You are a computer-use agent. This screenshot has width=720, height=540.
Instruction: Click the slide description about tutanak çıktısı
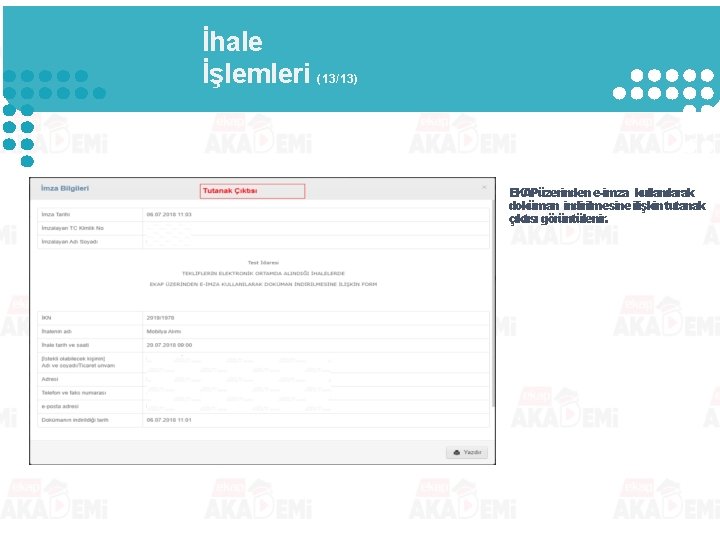pos(608,206)
